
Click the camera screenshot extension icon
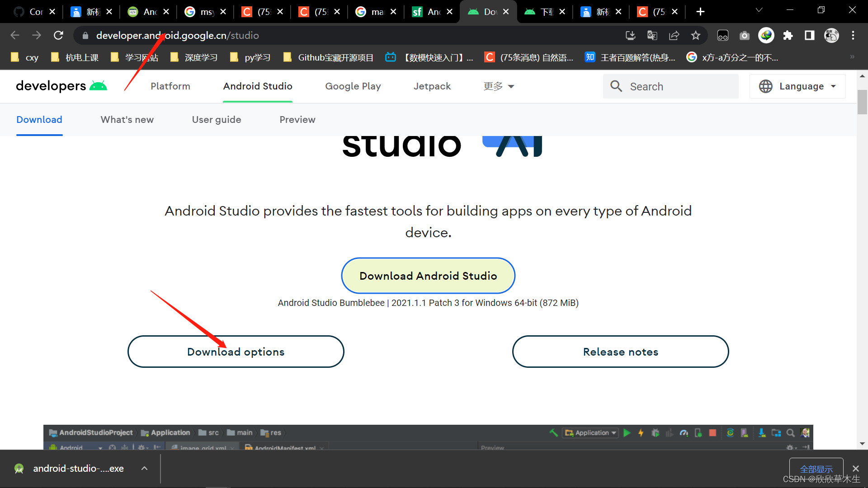[x=745, y=35]
